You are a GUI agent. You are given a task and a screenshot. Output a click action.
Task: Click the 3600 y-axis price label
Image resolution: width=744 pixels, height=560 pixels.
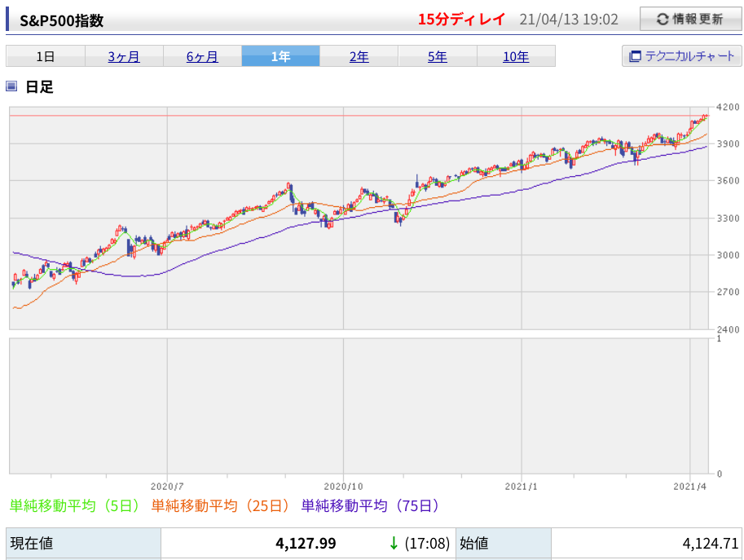tap(728, 180)
